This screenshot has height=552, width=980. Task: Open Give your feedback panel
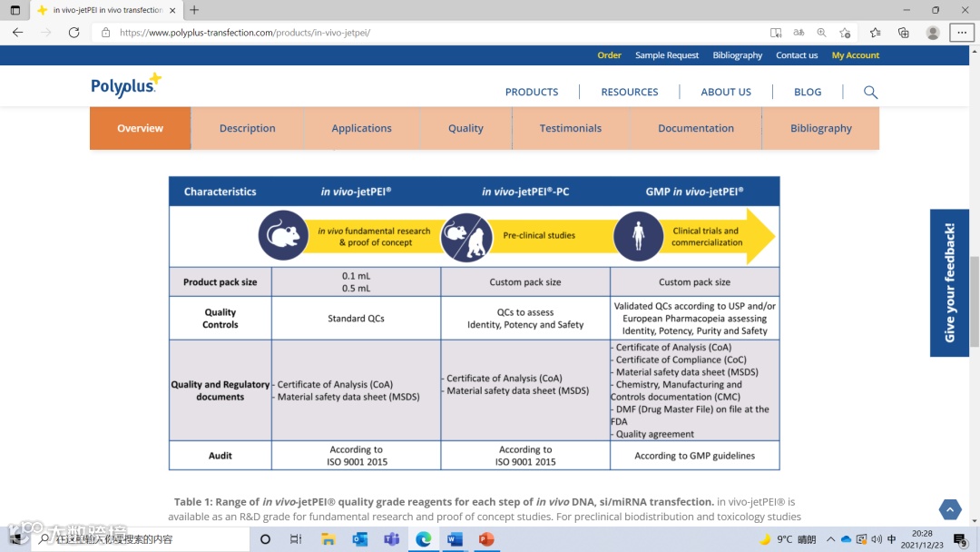click(x=949, y=282)
